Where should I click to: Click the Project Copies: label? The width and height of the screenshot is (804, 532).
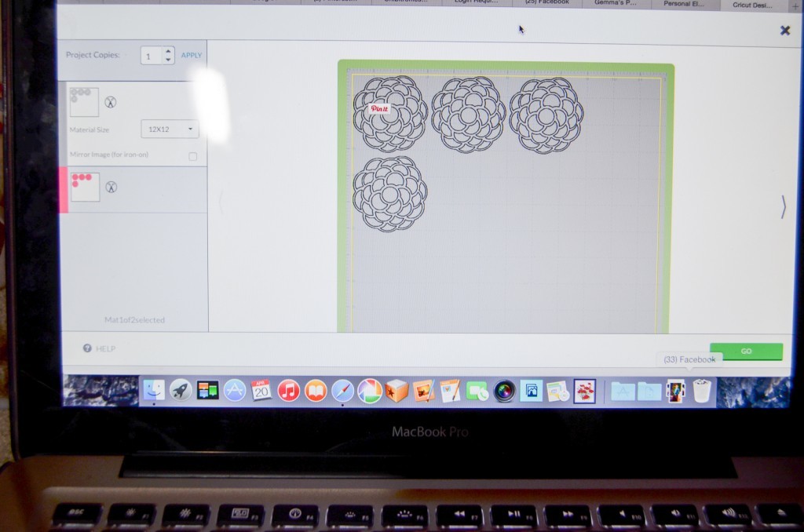tap(93, 55)
